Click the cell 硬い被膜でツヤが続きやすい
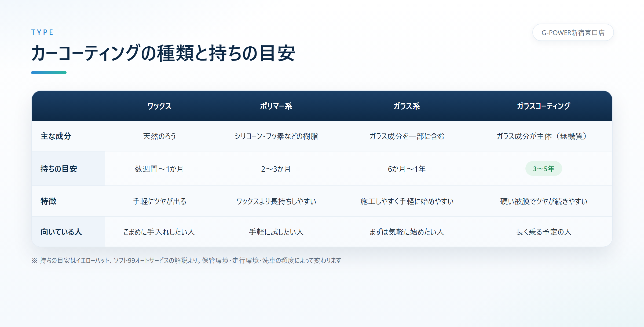This screenshot has height=327, width=644. point(543,201)
